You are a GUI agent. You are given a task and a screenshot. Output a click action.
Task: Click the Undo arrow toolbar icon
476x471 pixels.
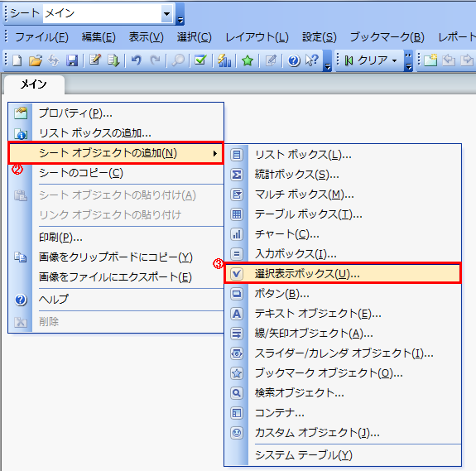pos(137,60)
